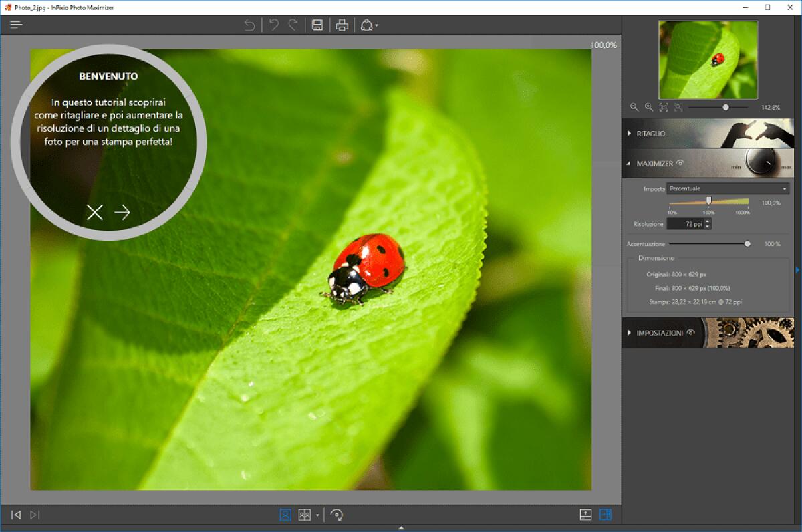
Task: Click the print icon in toolbar
Action: click(x=342, y=25)
